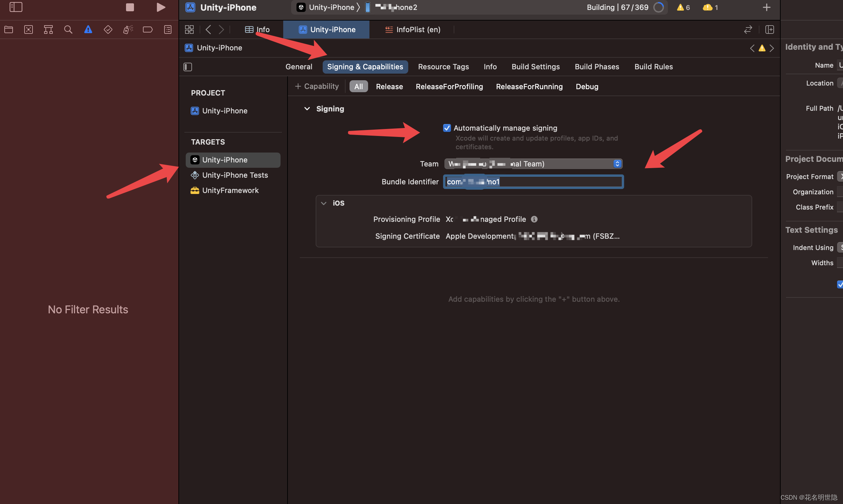Screen dimensions: 843x504
Task: Collapse the Signing section
Action: (307, 109)
